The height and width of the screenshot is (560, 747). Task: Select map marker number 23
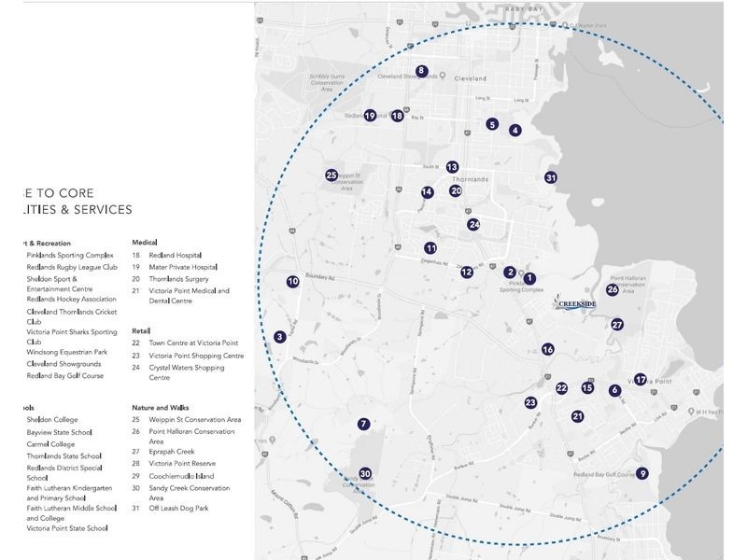click(530, 403)
